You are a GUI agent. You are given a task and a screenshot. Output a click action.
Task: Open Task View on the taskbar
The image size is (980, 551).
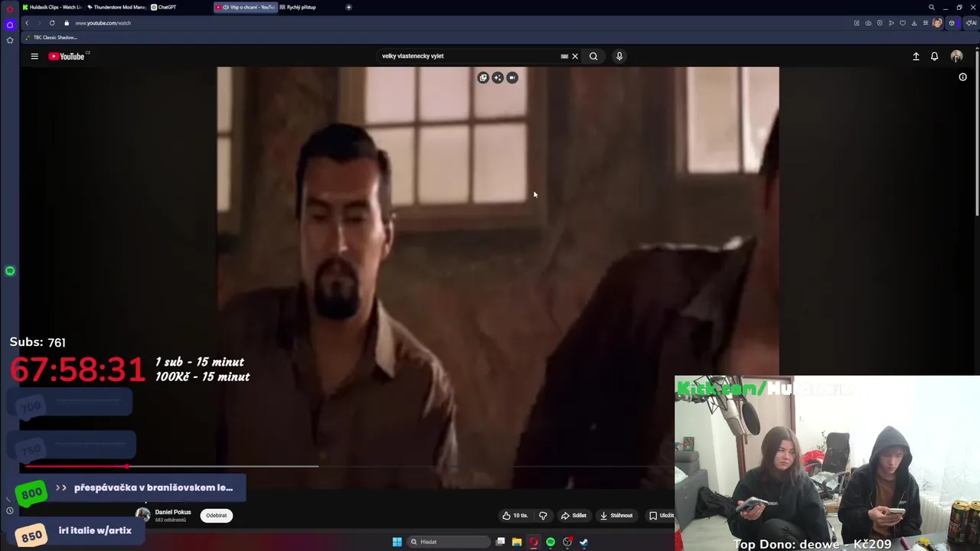tap(500, 542)
